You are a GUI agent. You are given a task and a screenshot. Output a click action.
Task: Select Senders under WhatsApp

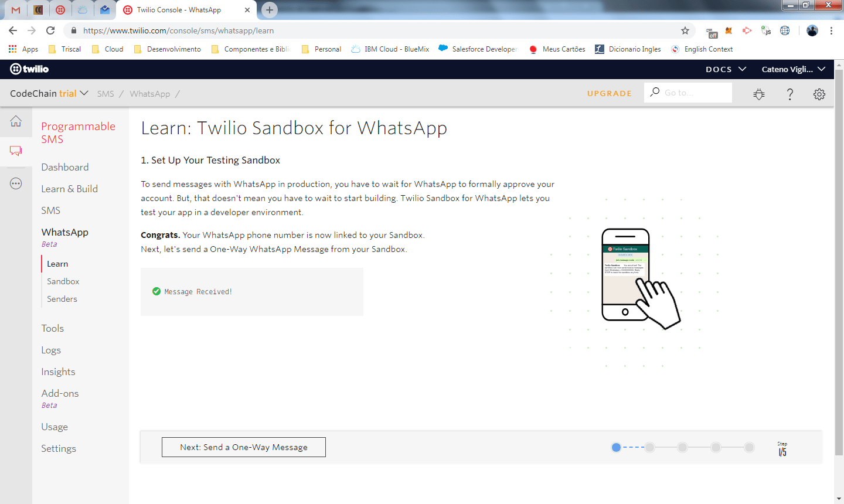coord(62,299)
